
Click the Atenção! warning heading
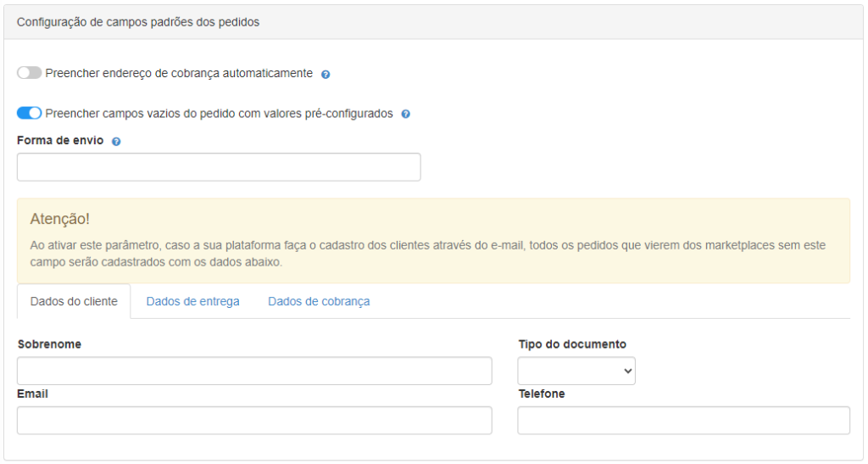point(59,219)
